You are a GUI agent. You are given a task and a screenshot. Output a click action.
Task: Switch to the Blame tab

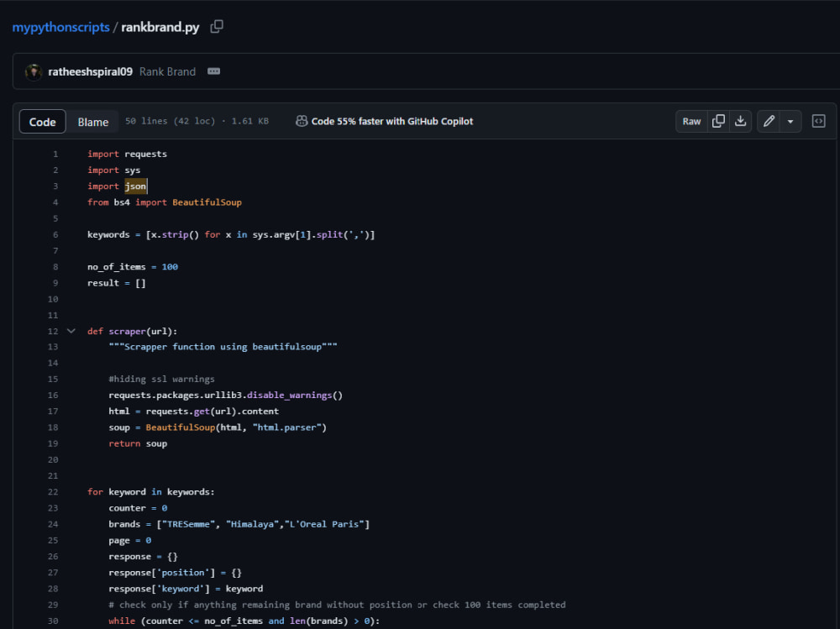pos(92,122)
